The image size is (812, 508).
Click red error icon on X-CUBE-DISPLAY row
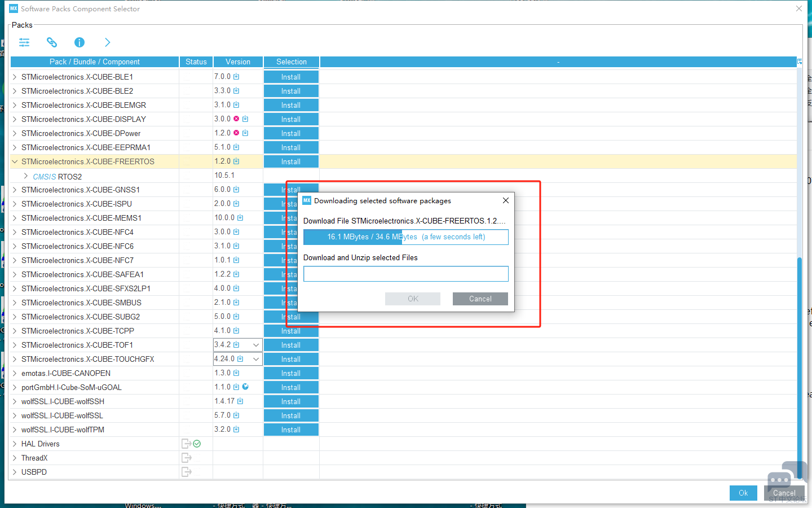click(x=236, y=119)
